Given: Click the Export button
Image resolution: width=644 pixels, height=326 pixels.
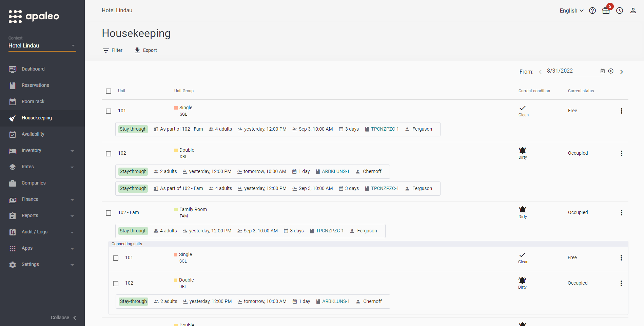Looking at the screenshot, I should click(x=145, y=50).
